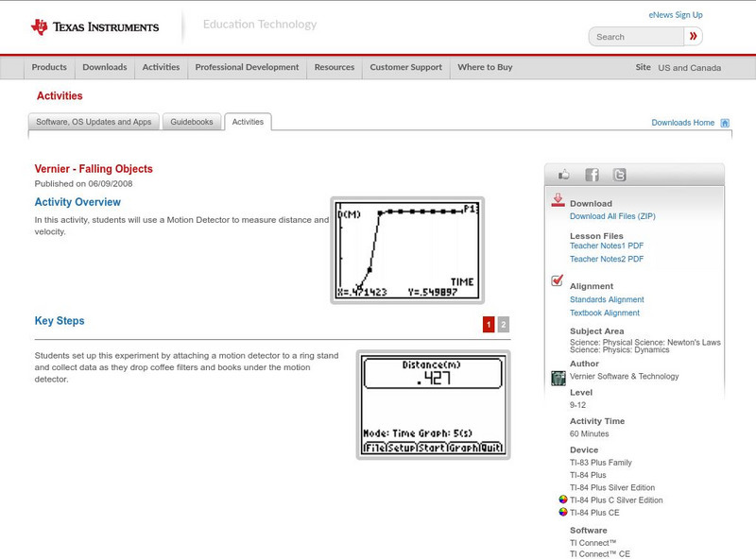Click the distance-time graph calculator screenshot
The image size is (756, 559).
(407, 250)
